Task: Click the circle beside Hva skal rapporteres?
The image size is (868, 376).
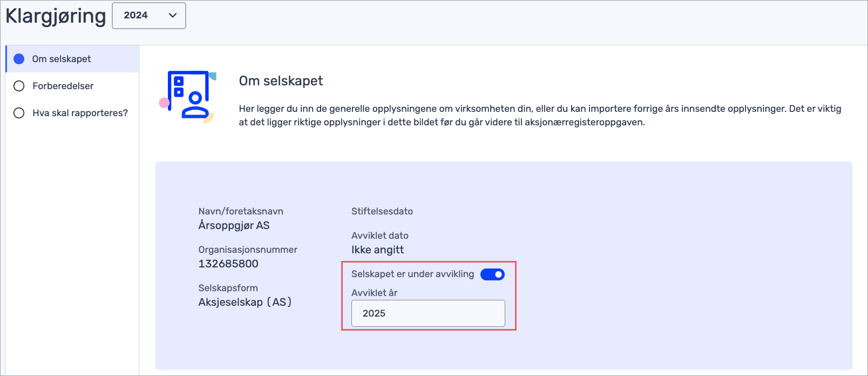Action: 19,113
